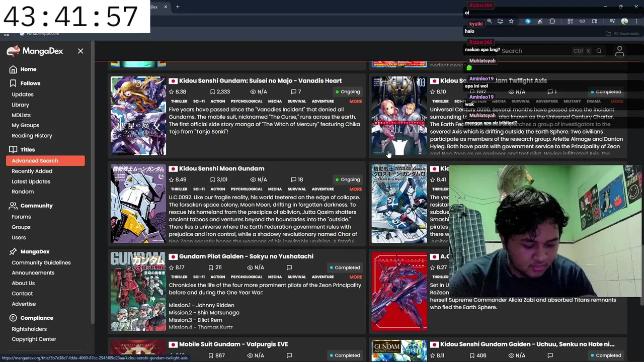The image size is (644, 362).
Task: Open My Groups in the sidebar
Action: [25, 125]
